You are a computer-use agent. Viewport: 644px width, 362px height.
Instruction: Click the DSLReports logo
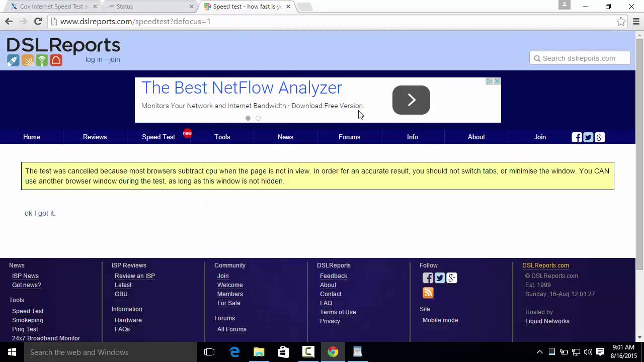63,45
